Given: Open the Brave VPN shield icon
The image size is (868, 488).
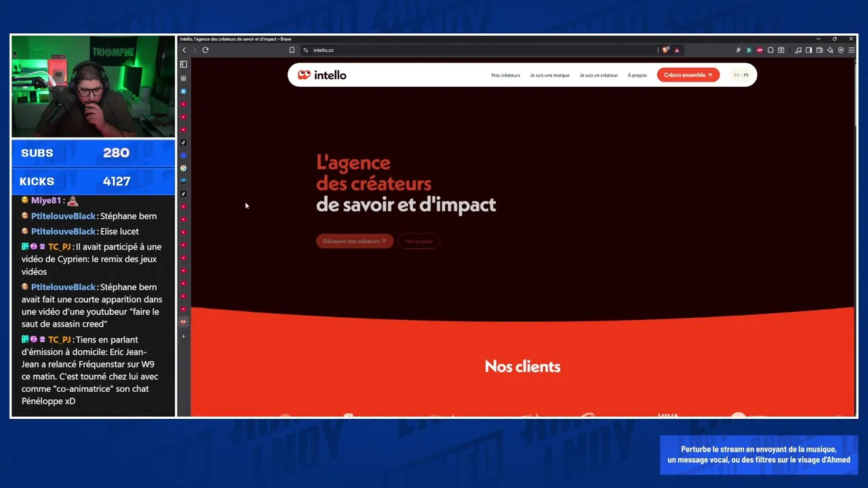Looking at the screenshot, I should [x=841, y=50].
